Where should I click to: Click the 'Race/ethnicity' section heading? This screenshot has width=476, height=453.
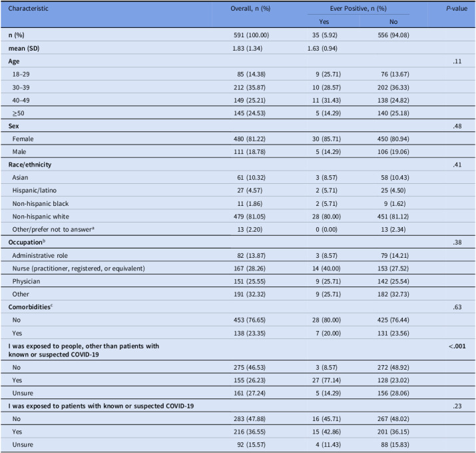tap(30, 165)
